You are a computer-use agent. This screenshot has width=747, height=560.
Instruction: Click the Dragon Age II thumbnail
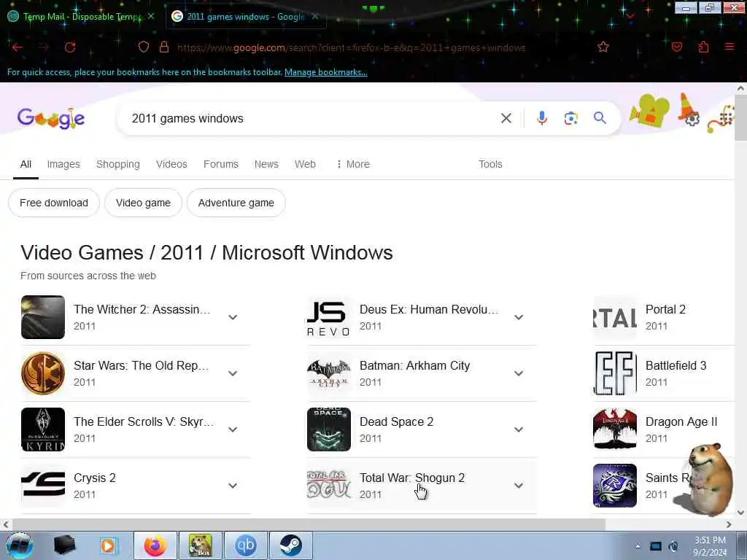[614, 429]
